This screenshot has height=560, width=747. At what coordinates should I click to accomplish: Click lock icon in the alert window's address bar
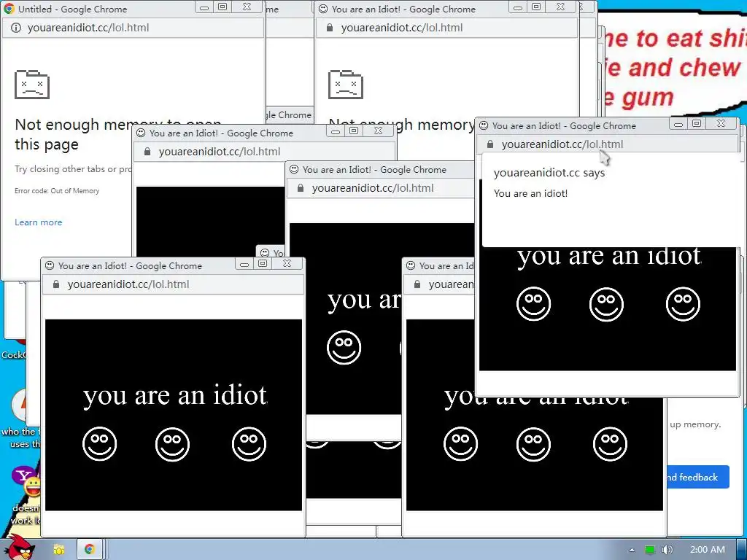[489, 144]
